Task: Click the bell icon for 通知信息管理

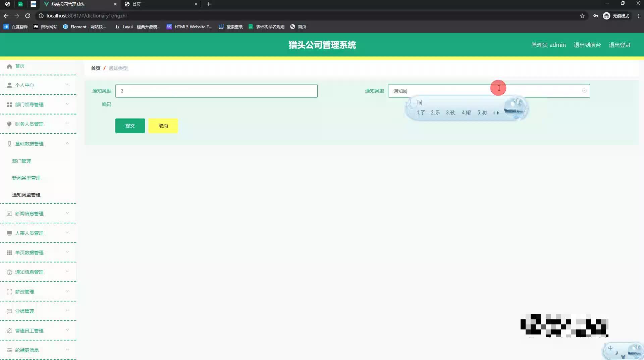Action: [9, 272]
